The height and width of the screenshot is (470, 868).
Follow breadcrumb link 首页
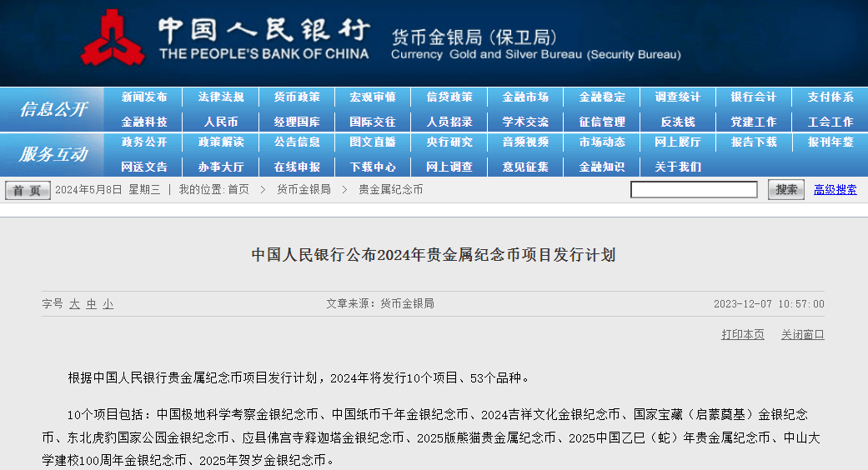(238, 190)
